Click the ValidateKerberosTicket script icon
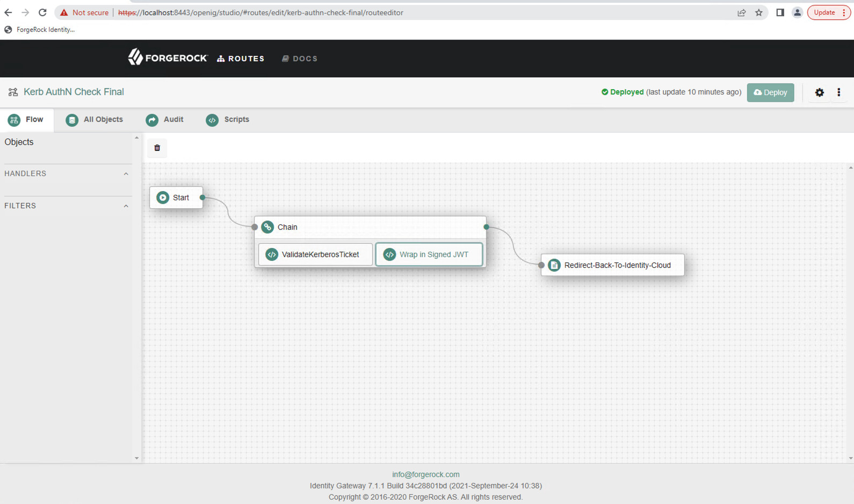 [x=272, y=254]
